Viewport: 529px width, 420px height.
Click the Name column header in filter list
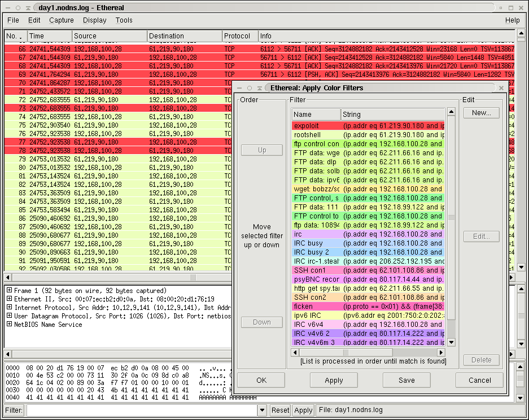pos(316,115)
